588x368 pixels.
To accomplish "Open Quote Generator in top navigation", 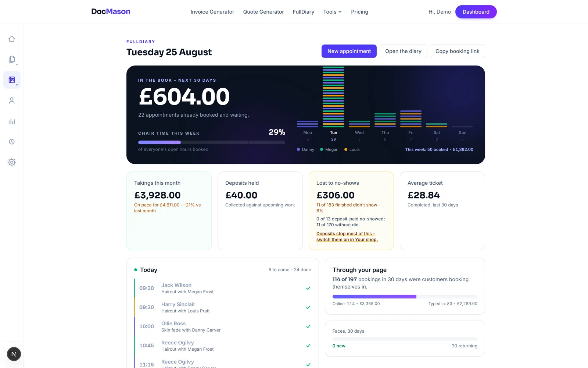I will (263, 12).
